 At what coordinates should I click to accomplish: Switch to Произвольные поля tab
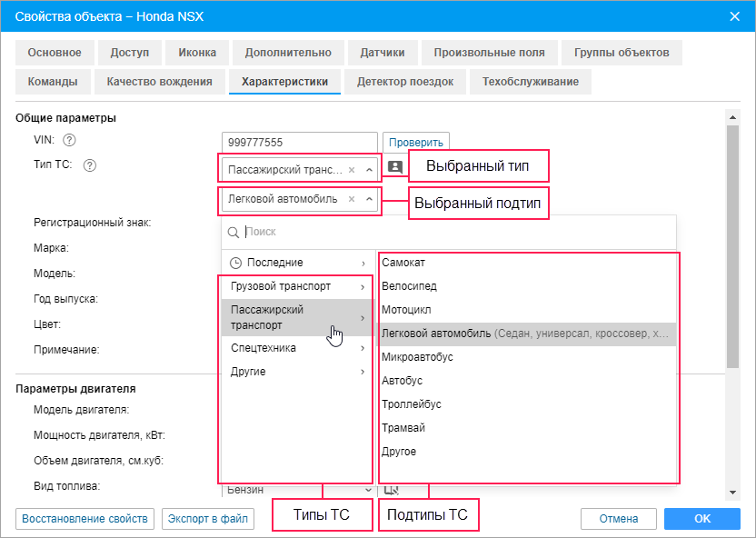tap(490, 53)
